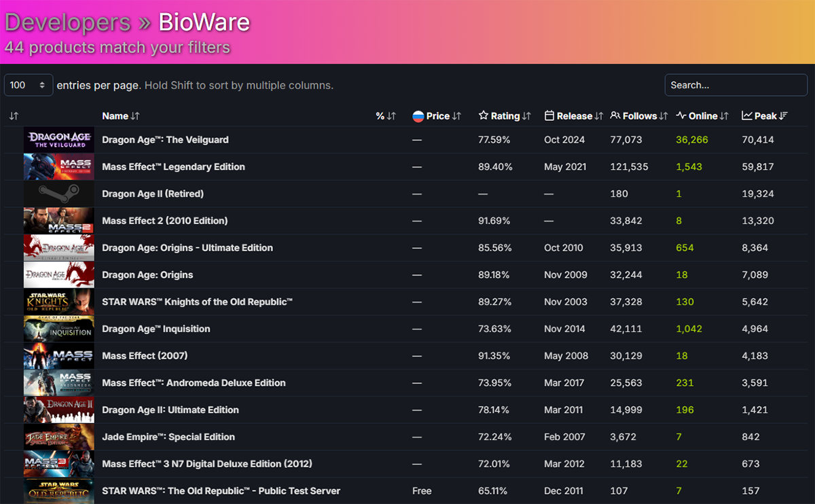Screen dimensions: 815x504
Task: Click the 19,324 peak value
Action: click(758, 194)
